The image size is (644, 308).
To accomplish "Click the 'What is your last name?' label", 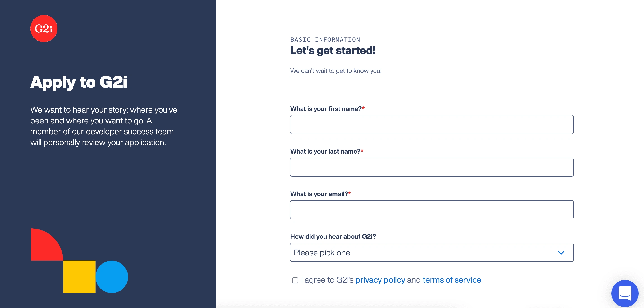I will [327, 151].
